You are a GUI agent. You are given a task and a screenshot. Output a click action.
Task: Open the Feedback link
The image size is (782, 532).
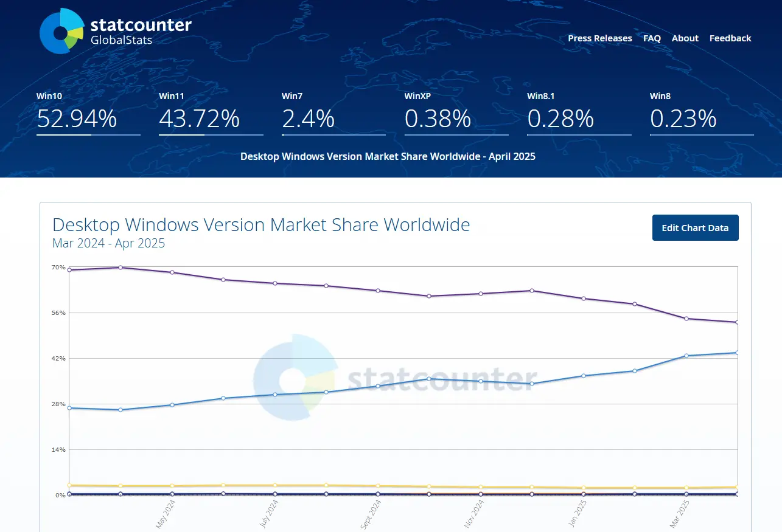tap(730, 38)
